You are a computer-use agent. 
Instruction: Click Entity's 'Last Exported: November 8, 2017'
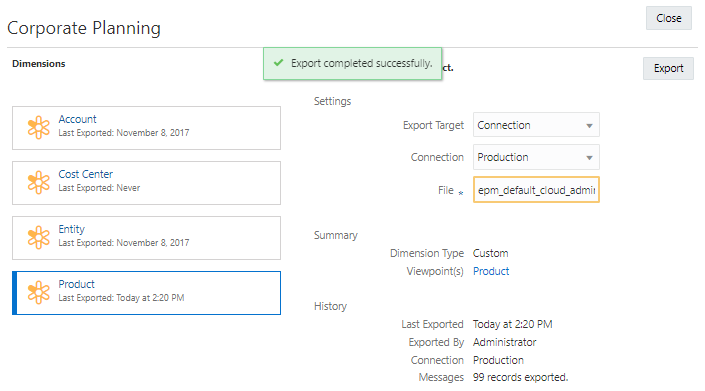click(124, 243)
